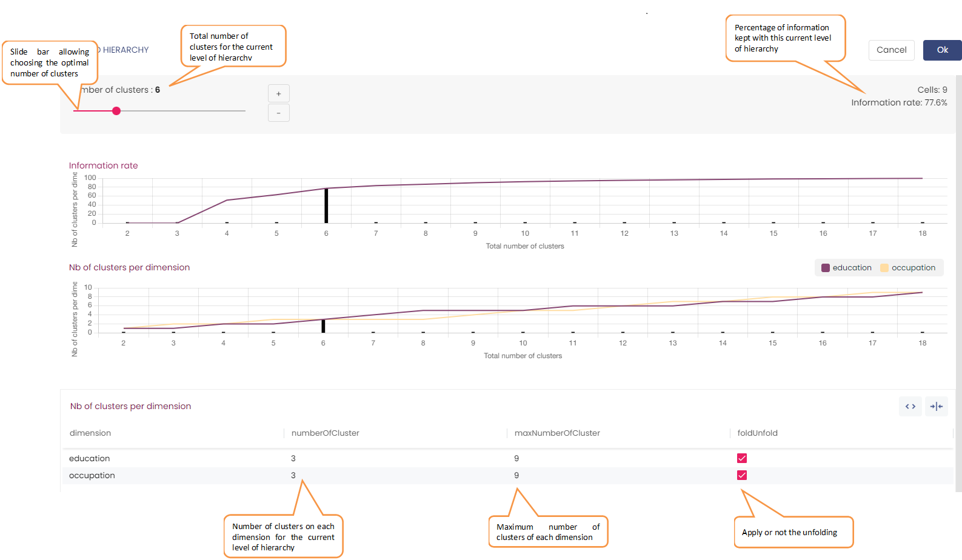Sort by numberOfCluster column header
962x560 pixels.
tap(325, 433)
